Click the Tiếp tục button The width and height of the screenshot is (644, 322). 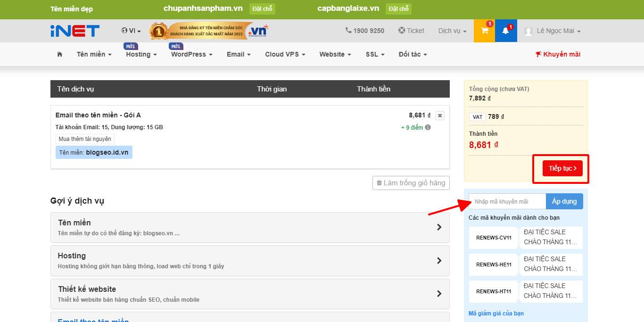pos(562,168)
